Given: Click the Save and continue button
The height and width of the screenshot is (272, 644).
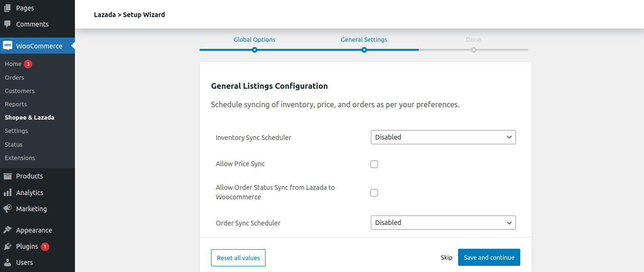Looking at the screenshot, I should tap(489, 257).
